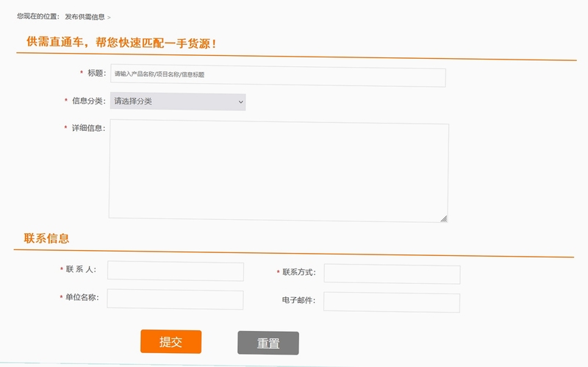This screenshot has width=588, height=367.
Task: Click the gray 重置 reset button
Action: pyautogui.click(x=268, y=343)
